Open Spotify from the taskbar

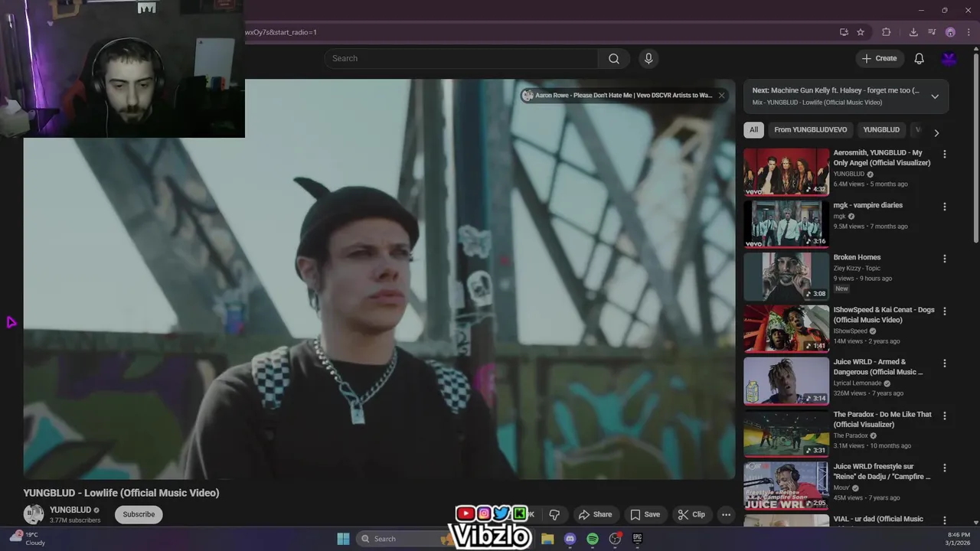[x=593, y=539]
